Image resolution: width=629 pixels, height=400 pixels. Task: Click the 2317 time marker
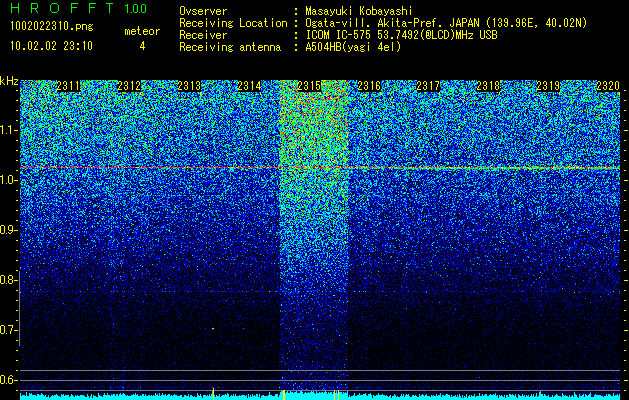[x=428, y=86]
